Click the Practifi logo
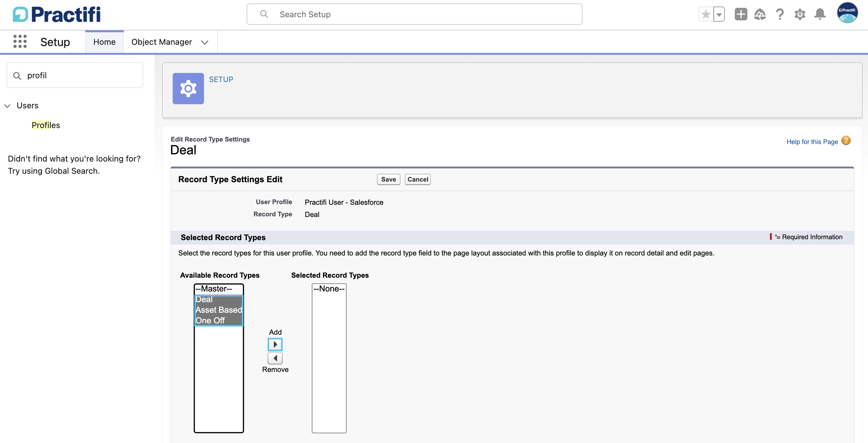The image size is (868, 443). pyautogui.click(x=57, y=14)
